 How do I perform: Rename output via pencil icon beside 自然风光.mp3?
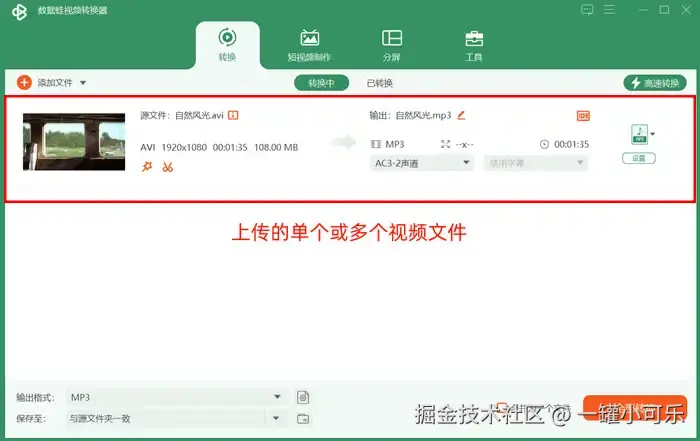click(x=461, y=115)
